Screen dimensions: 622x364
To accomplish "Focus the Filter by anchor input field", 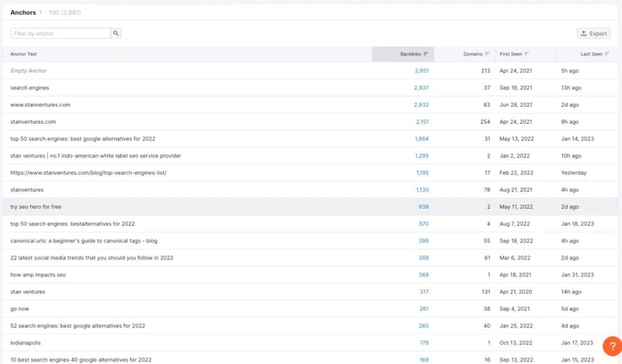I will [60, 33].
